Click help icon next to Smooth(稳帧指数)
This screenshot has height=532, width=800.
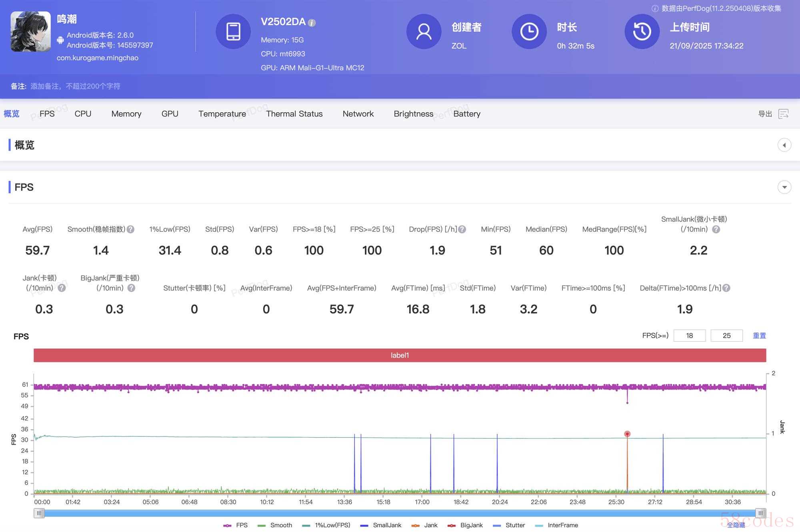click(131, 230)
